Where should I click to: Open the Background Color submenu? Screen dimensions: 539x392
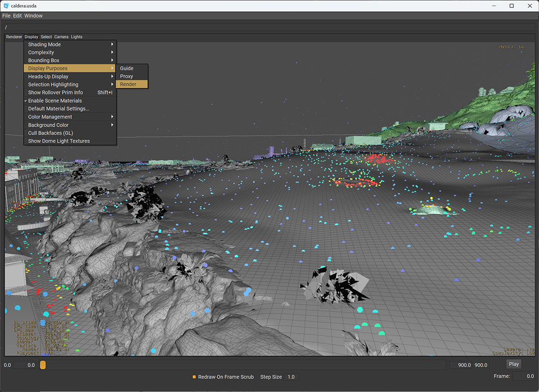point(48,125)
